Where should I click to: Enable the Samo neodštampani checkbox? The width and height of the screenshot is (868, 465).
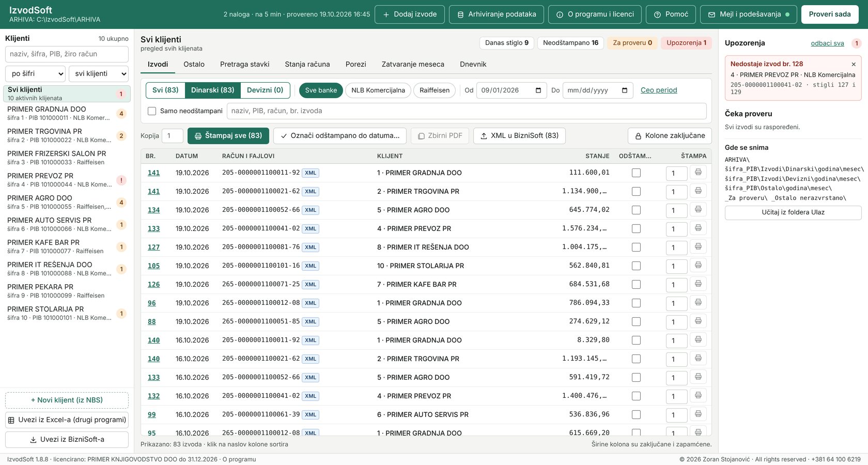coord(152,111)
